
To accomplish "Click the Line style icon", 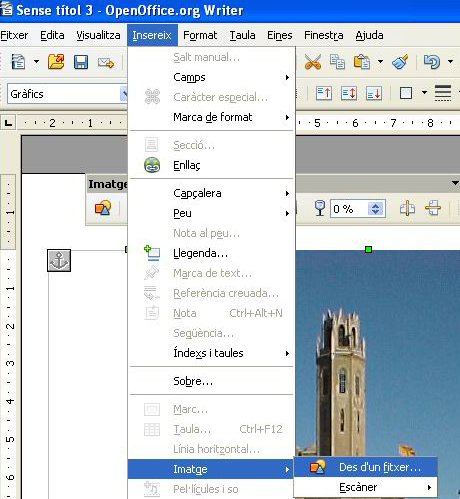I will point(443,93).
